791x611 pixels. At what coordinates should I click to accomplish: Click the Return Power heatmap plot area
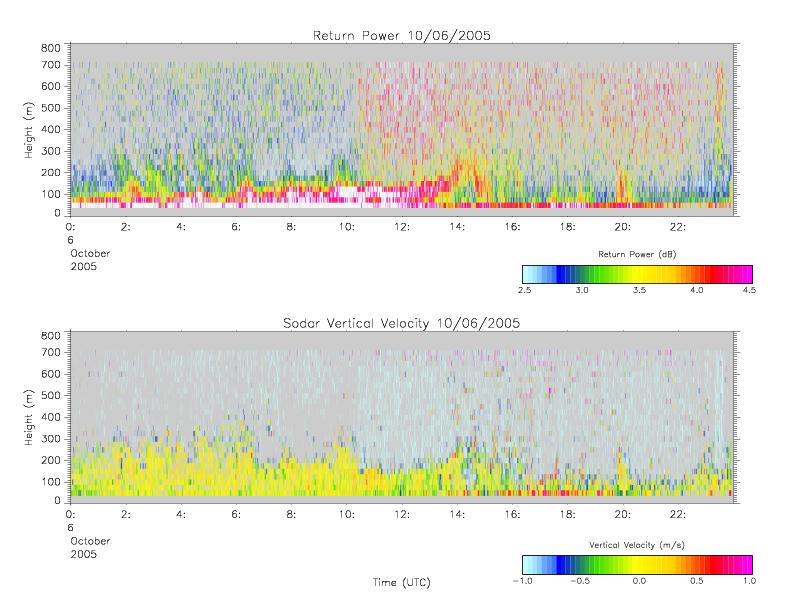tap(402, 130)
